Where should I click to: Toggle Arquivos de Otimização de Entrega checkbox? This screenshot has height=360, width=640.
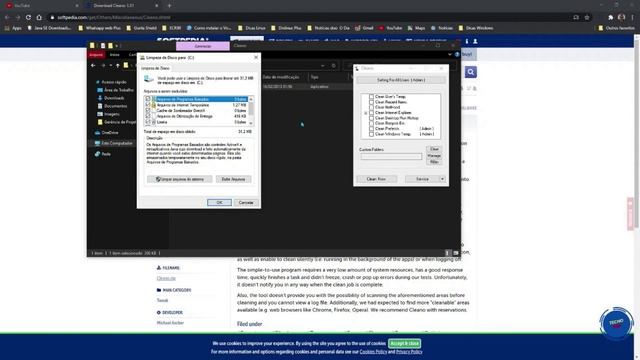coord(148,116)
